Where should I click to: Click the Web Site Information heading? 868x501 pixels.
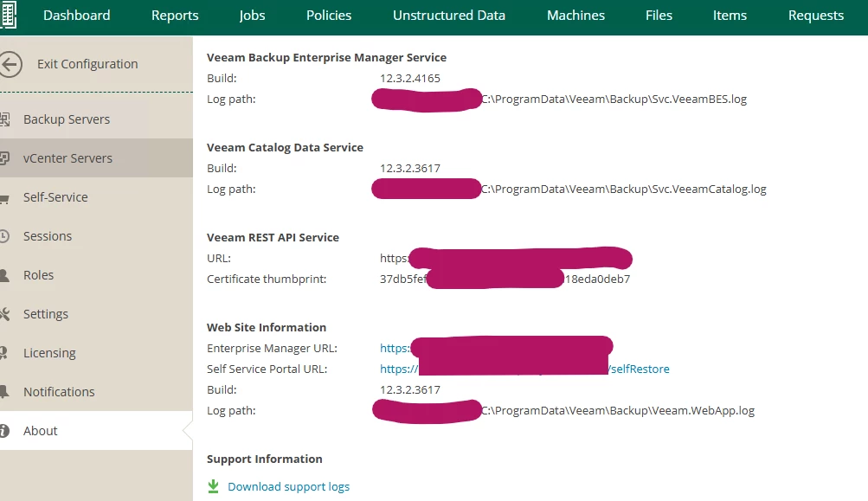point(267,327)
